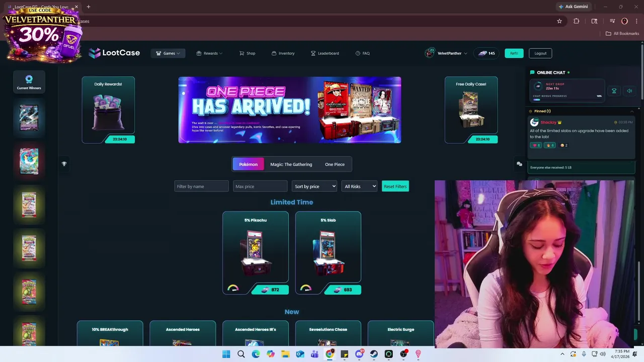Open the Shop page
This screenshot has width=644, height=362.
(x=247, y=53)
